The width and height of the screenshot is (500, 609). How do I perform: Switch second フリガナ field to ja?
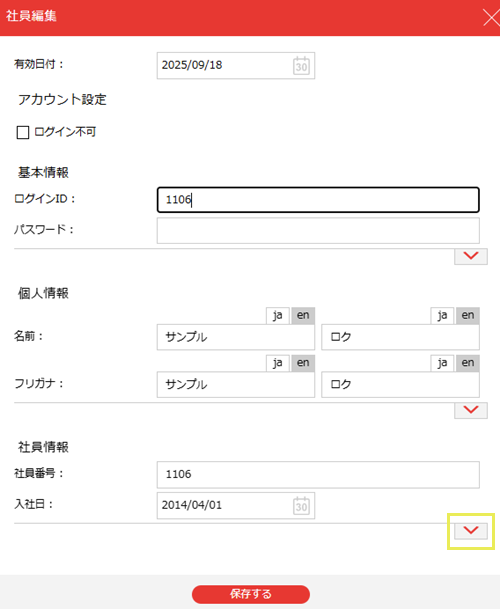pos(442,363)
